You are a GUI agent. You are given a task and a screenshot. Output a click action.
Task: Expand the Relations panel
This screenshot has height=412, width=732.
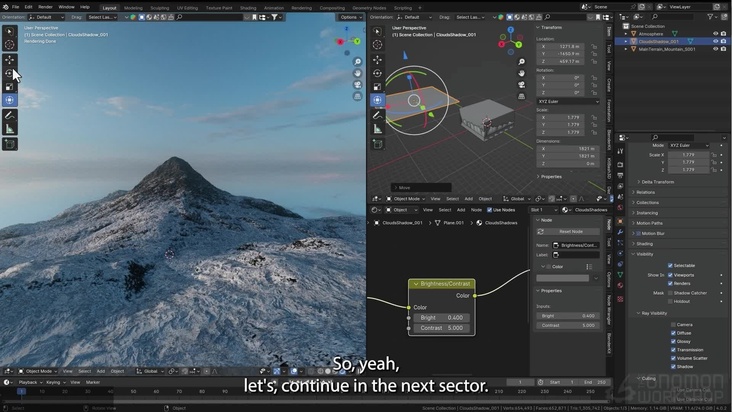coord(643,192)
